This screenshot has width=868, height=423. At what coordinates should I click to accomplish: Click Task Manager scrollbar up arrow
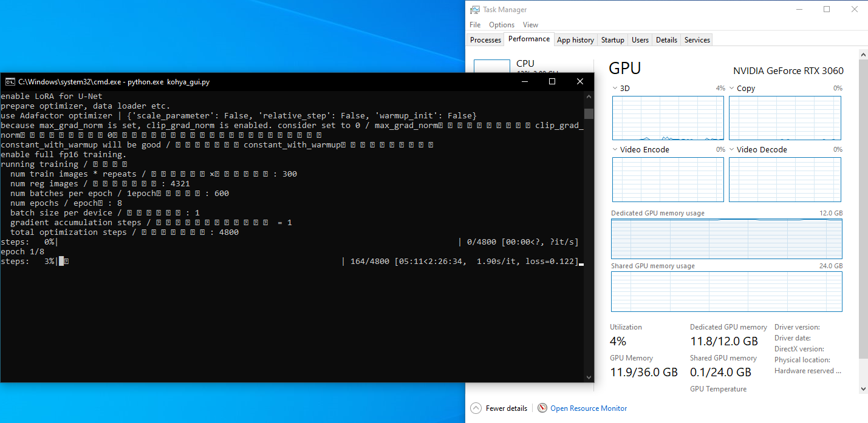[863, 55]
